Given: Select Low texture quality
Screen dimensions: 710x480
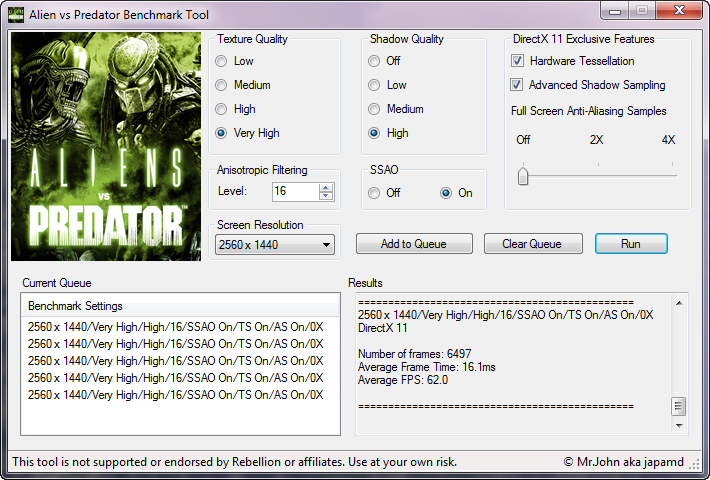Looking at the screenshot, I should (222, 61).
